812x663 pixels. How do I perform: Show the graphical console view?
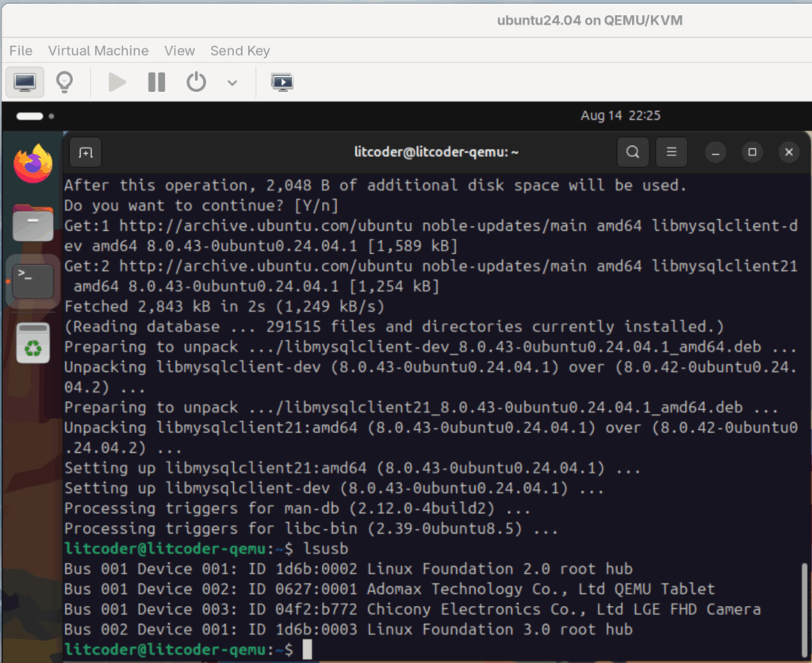(x=25, y=82)
